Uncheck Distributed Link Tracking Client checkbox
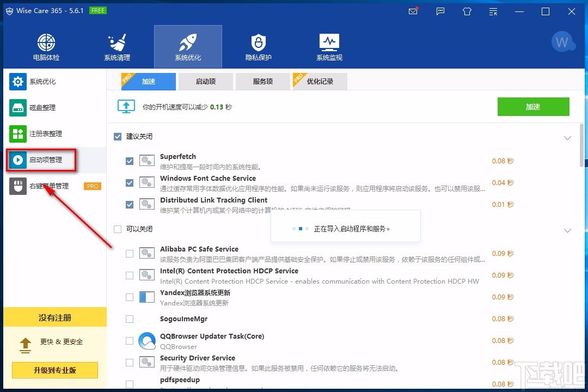 click(x=130, y=205)
